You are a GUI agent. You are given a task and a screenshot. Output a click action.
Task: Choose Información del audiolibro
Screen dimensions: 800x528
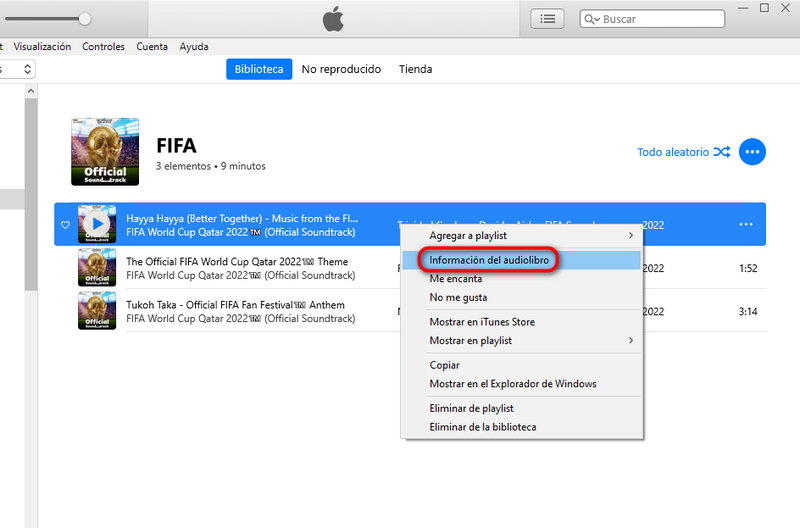pyautogui.click(x=521, y=260)
